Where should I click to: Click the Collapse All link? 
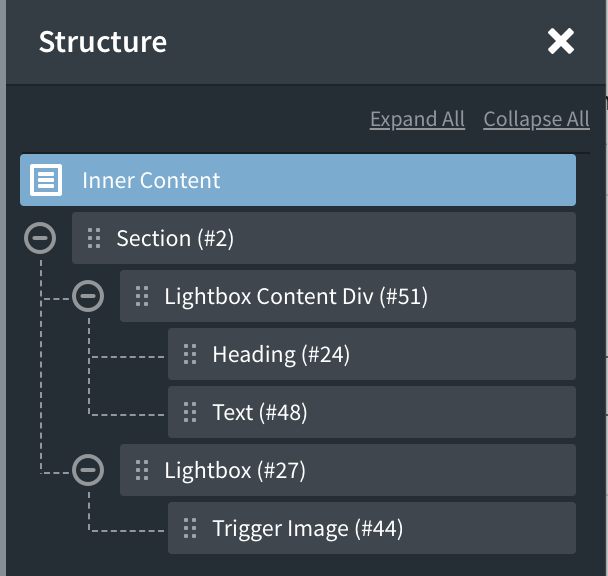[x=536, y=119]
